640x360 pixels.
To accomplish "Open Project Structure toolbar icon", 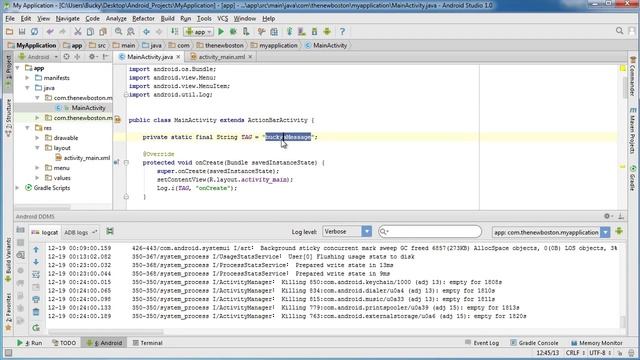I will [x=274, y=31].
